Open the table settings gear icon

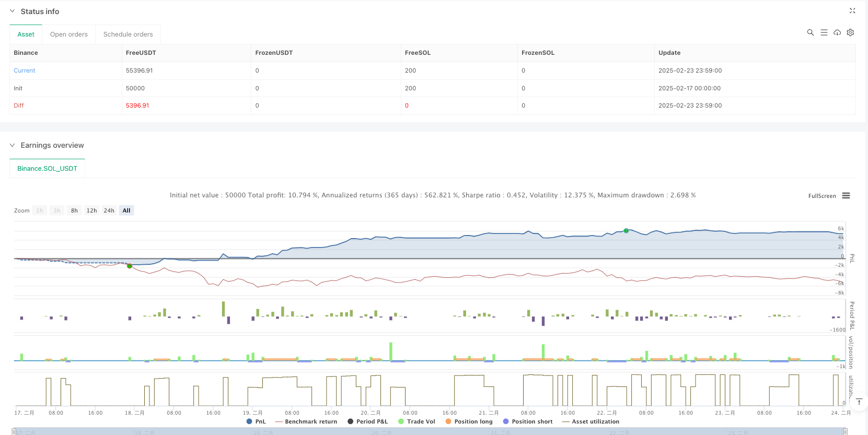(850, 32)
